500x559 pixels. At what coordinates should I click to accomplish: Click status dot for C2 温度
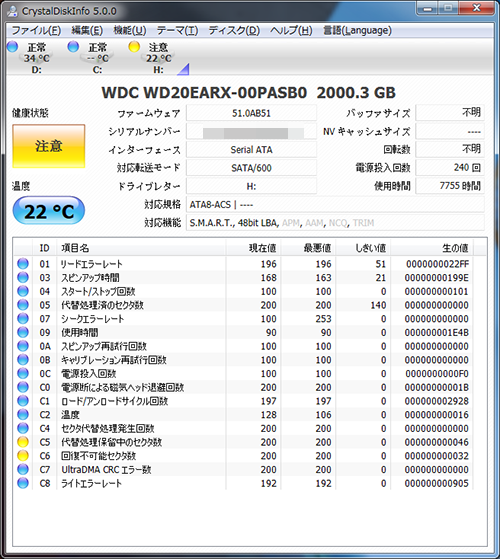click(x=23, y=415)
